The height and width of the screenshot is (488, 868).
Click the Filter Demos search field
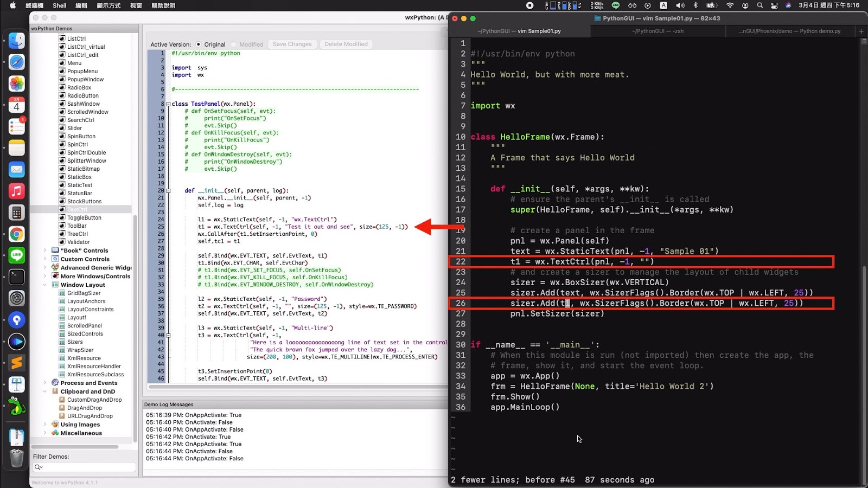click(84, 467)
